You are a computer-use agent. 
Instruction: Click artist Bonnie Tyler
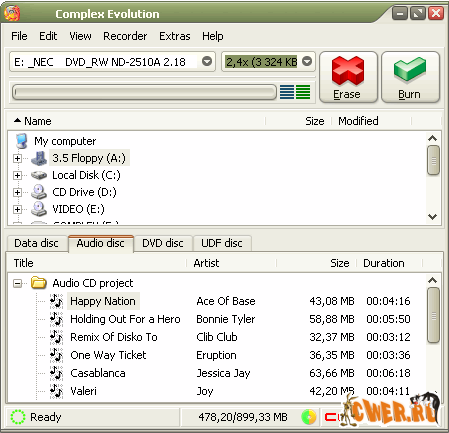coord(226,319)
